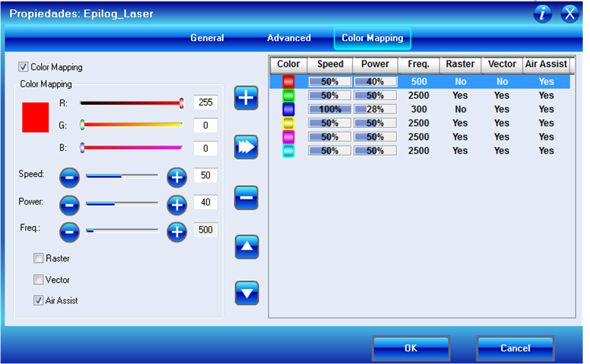Disable the Air Assist checkbox
This screenshot has width=590, height=364.
point(38,300)
